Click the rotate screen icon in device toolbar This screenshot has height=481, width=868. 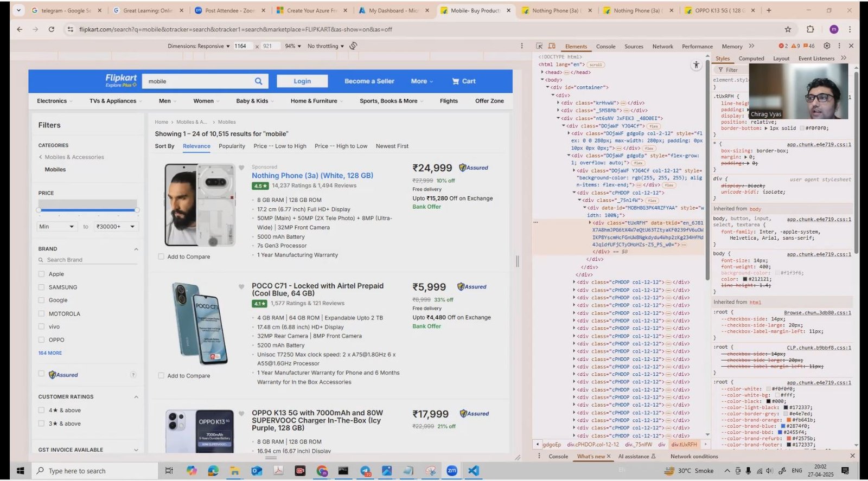[x=353, y=46]
